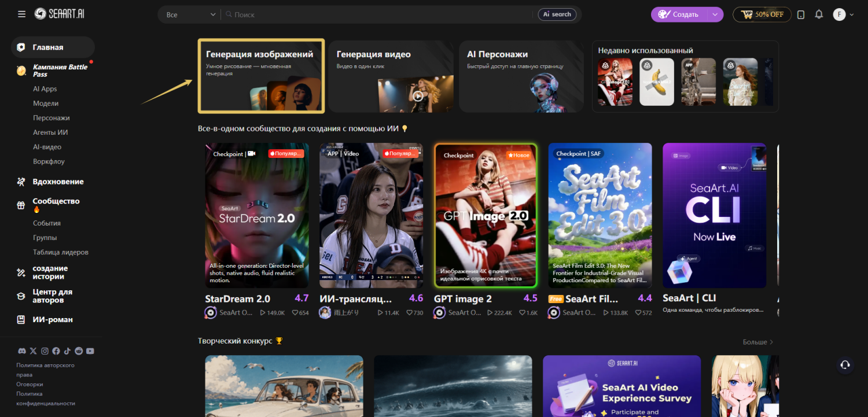
Task: Open the stormy sea contest image
Action: coord(453,386)
